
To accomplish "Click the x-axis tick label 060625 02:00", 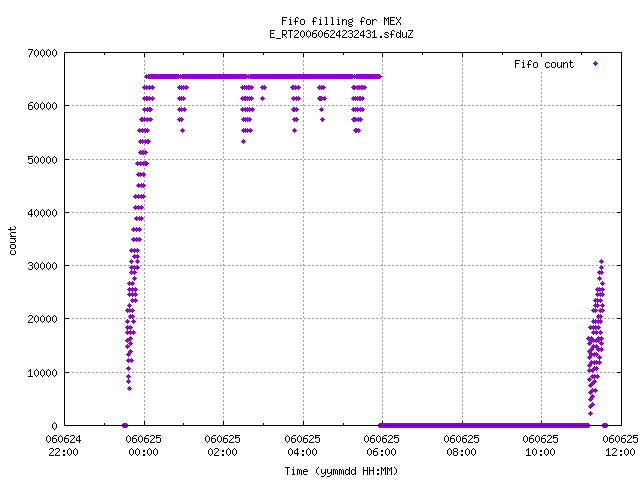I will coord(222,445).
